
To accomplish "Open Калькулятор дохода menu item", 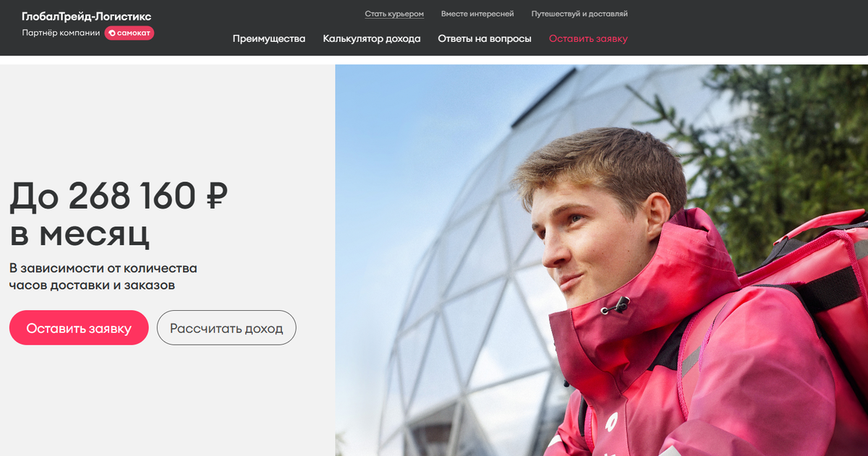I will (372, 39).
